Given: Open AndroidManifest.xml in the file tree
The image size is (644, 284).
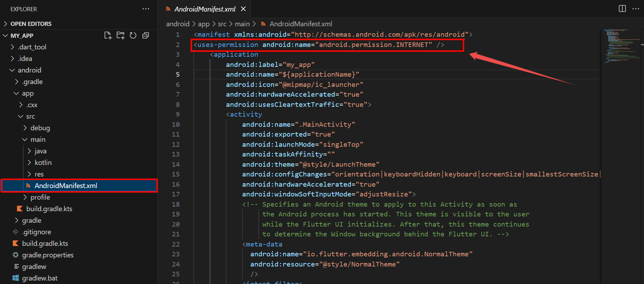Looking at the screenshot, I should [79, 186].
